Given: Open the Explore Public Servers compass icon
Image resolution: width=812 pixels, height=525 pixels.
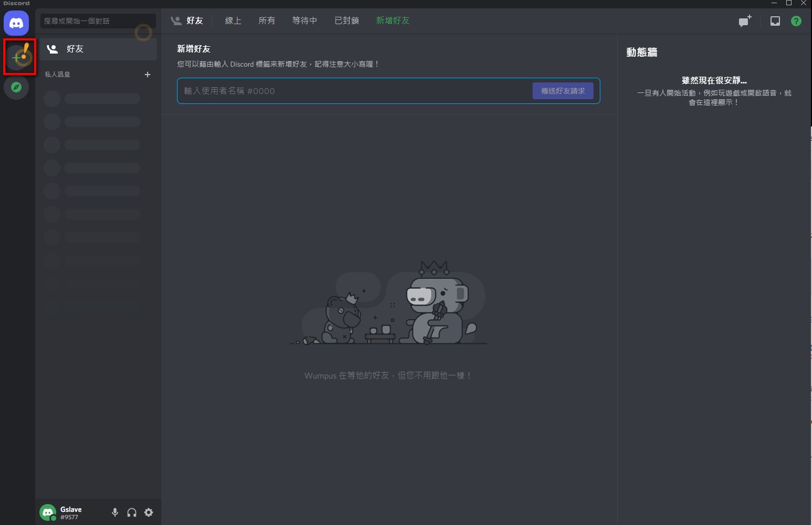Looking at the screenshot, I should click(16, 88).
